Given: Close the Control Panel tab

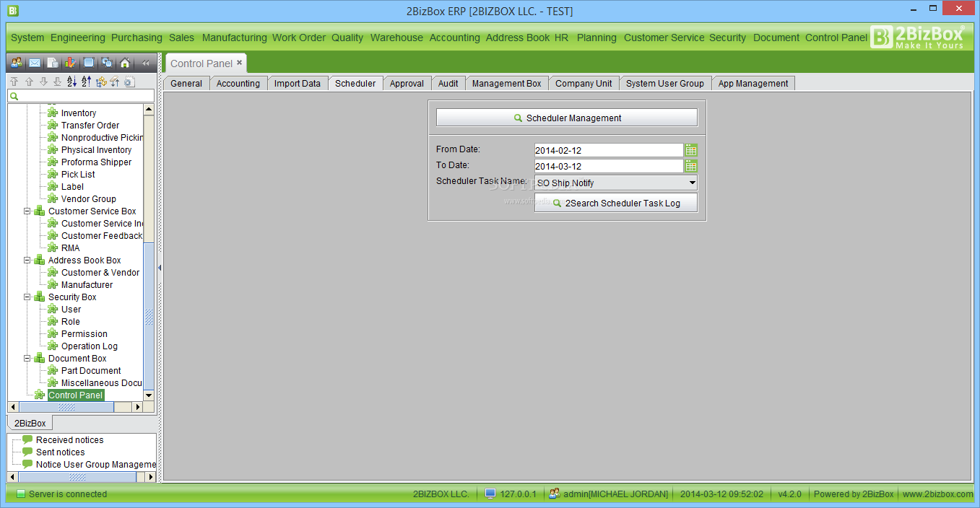Looking at the screenshot, I should coord(239,63).
